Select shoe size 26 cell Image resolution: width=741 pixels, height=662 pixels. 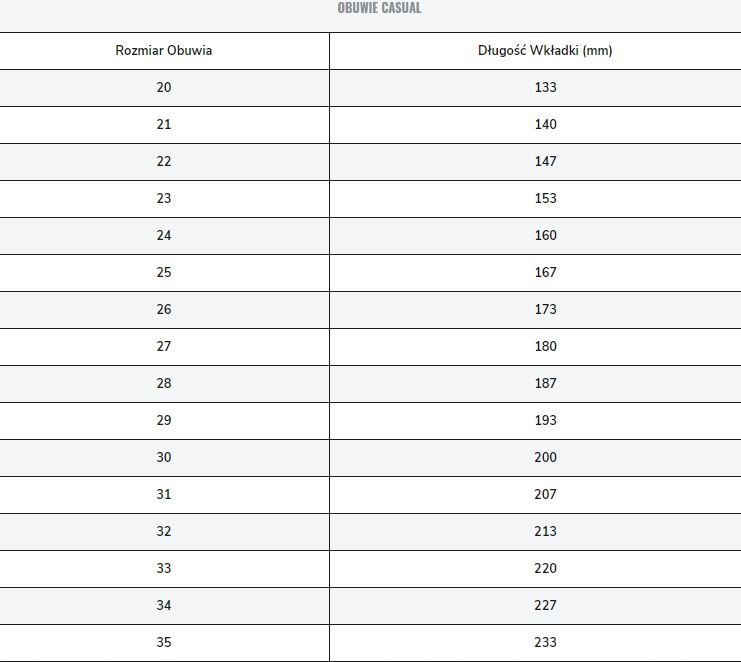(164, 310)
